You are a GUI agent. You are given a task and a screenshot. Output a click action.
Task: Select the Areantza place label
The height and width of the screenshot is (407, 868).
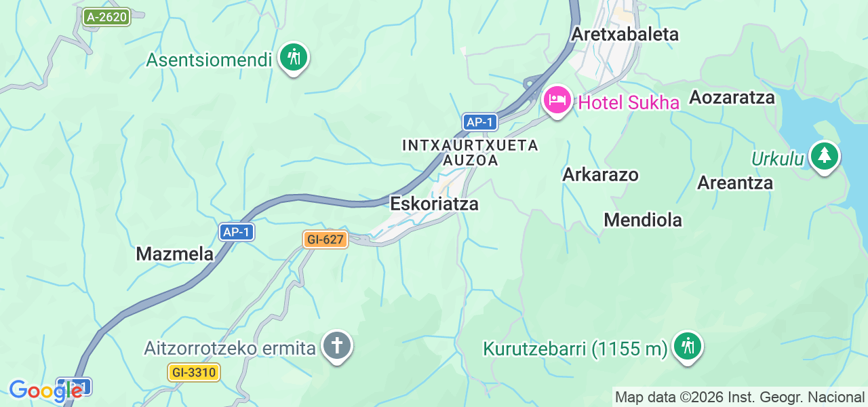(735, 183)
